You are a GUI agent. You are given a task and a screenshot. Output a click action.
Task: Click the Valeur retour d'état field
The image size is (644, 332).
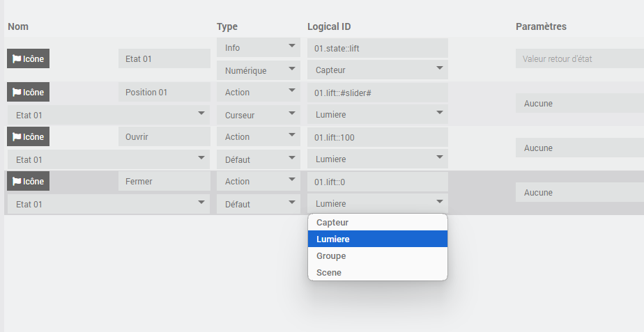(x=579, y=59)
